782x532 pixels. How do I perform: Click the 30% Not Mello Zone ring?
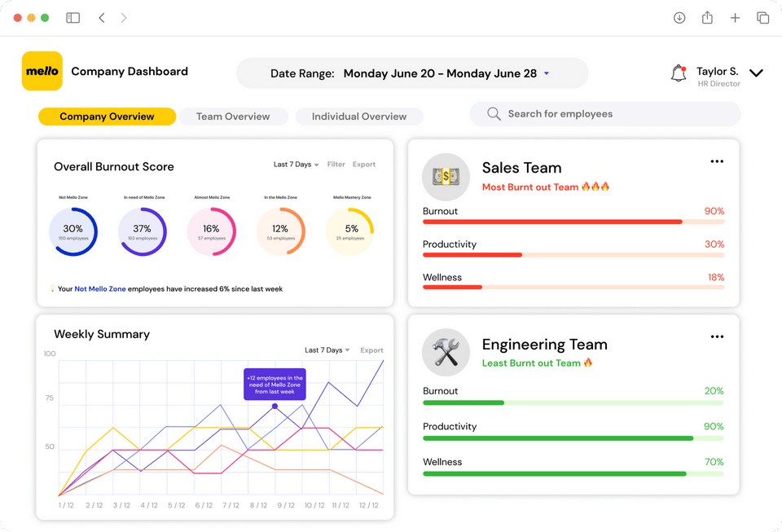click(73, 232)
